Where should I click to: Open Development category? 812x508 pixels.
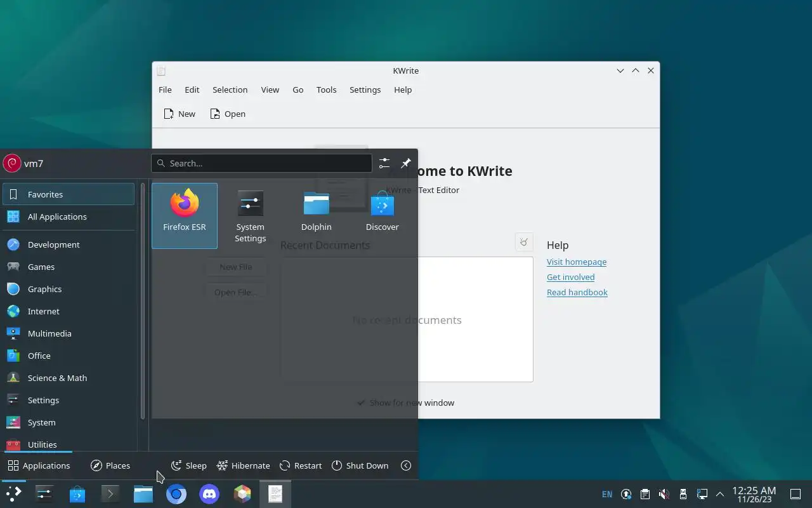pos(69,244)
